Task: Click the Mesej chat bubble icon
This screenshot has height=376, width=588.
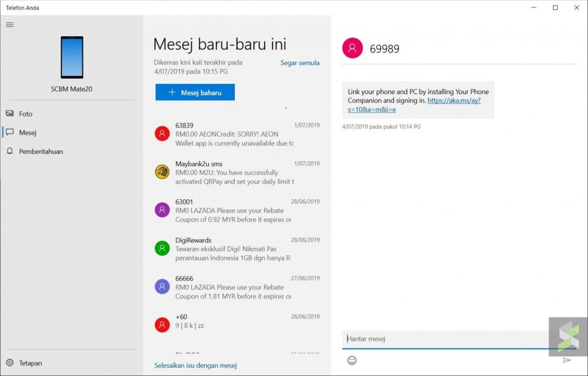Action: (10, 132)
